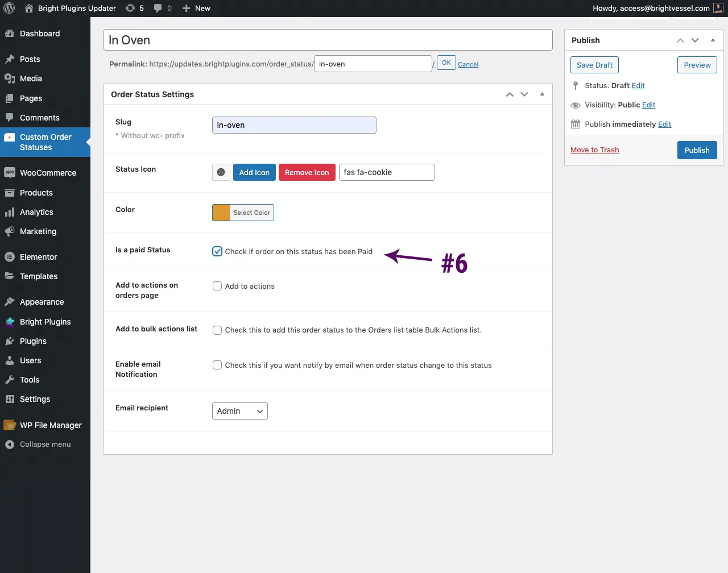Open the status icon preview circle
This screenshot has width=728, height=573.
[x=221, y=172]
